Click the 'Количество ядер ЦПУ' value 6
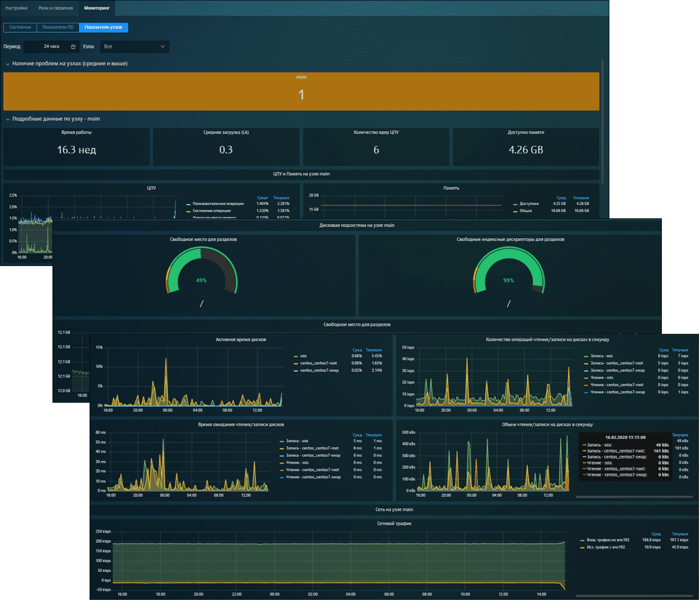 [x=376, y=150]
